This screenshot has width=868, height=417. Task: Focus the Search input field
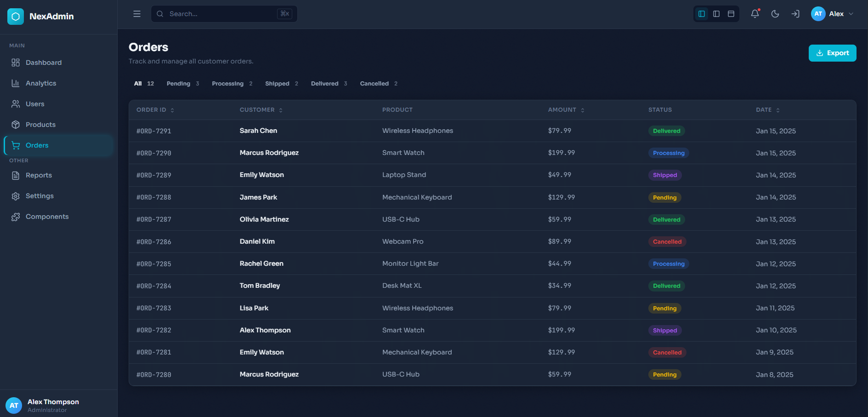[x=221, y=14]
